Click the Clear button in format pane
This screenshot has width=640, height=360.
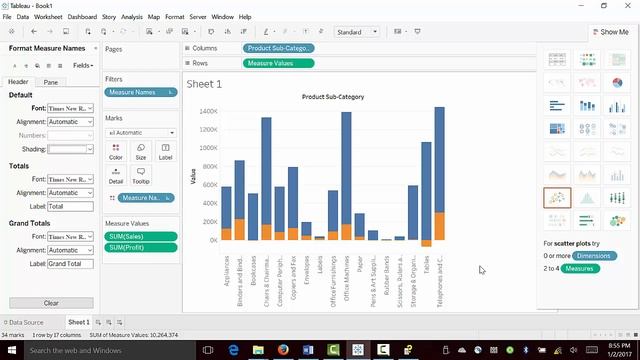pyautogui.click(x=51, y=303)
